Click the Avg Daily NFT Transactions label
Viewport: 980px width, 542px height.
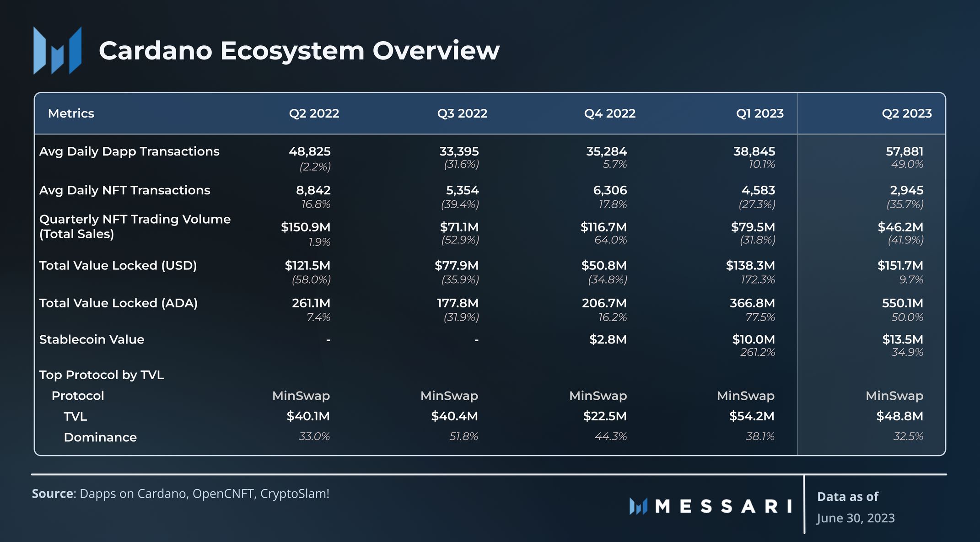[x=124, y=190]
